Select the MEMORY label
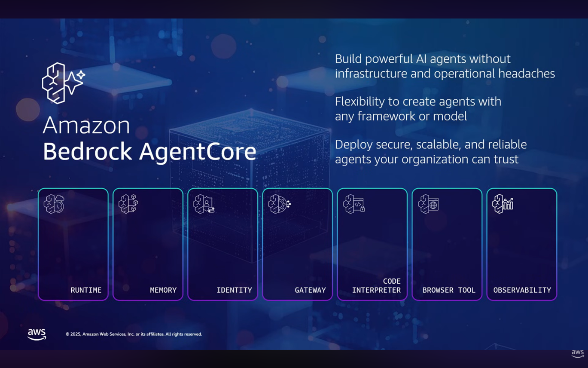This screenshot has height=368, width=588. point(163,290)
